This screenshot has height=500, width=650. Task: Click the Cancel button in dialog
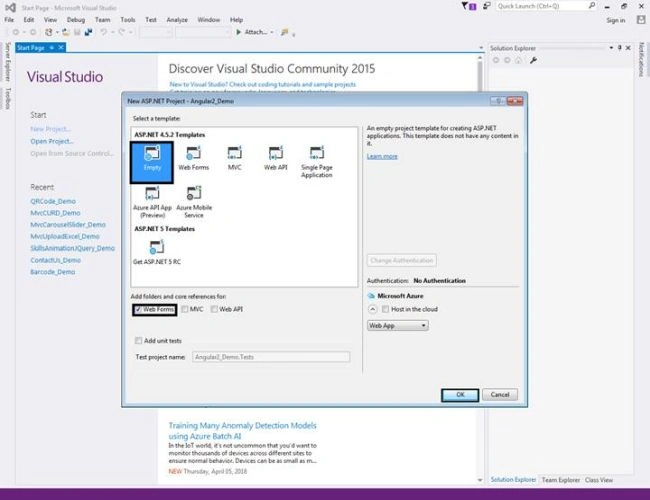[x=500, y=395]
